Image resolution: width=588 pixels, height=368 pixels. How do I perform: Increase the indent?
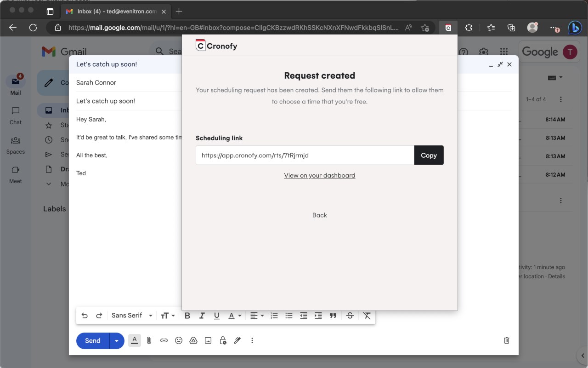(318, 316)
